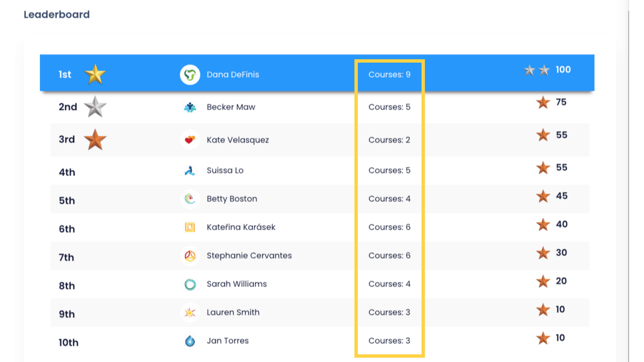Click the 9th rank label
This screenshot has width=644, height=362.
point(67,314)
